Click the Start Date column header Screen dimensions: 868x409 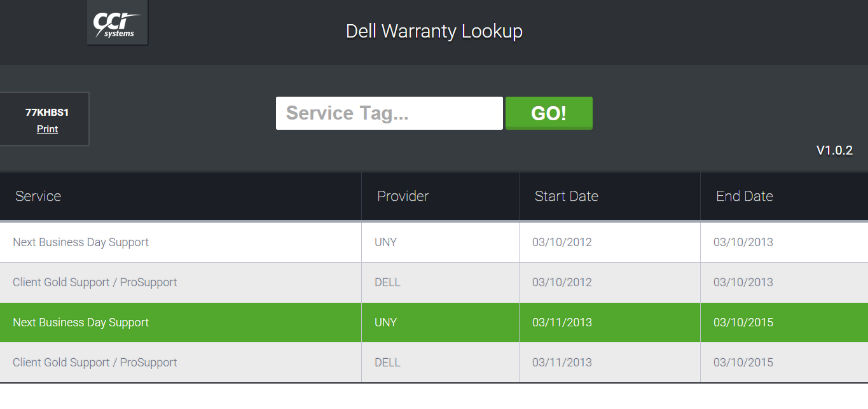(566, 196)
